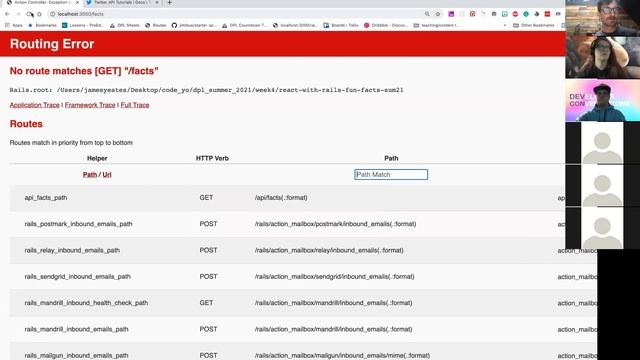Select rails_postmark_inbound_emails_path row text
This screenshot has width=640, height=360.
click(x=78, y=224)
